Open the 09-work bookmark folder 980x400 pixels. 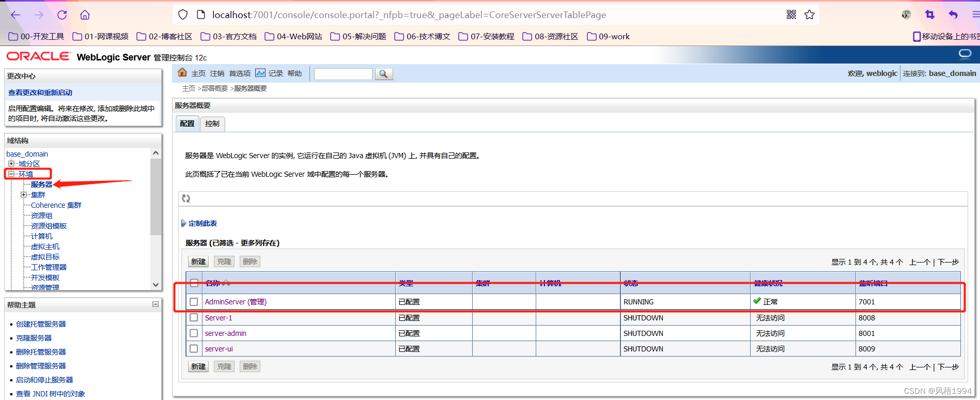609,37
